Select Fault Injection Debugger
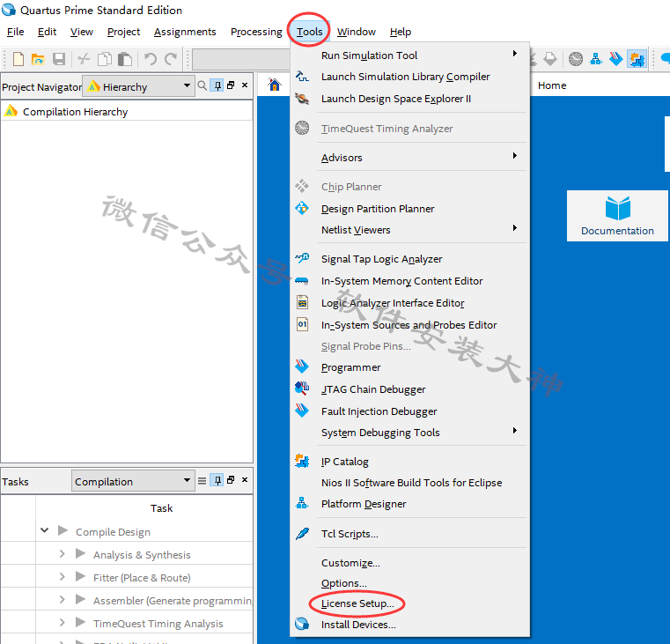This screenshot has height=644, width=670. pos(409,411)
